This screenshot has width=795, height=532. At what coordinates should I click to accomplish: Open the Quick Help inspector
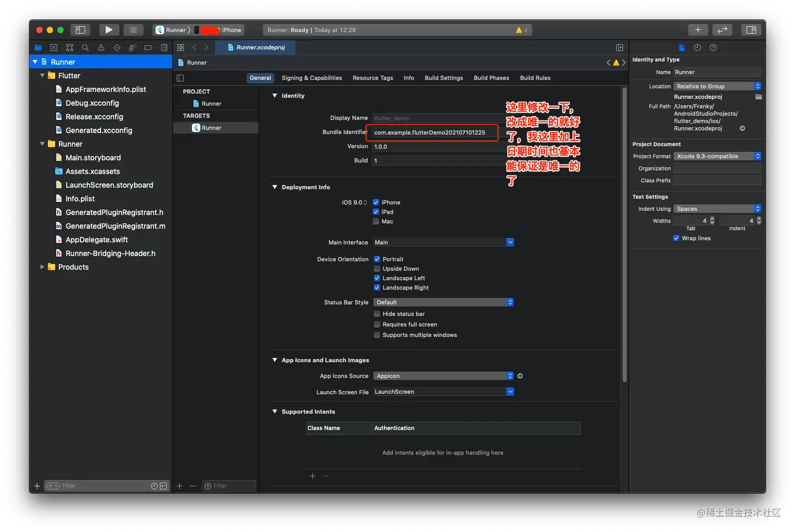click(x=713, y=47)
